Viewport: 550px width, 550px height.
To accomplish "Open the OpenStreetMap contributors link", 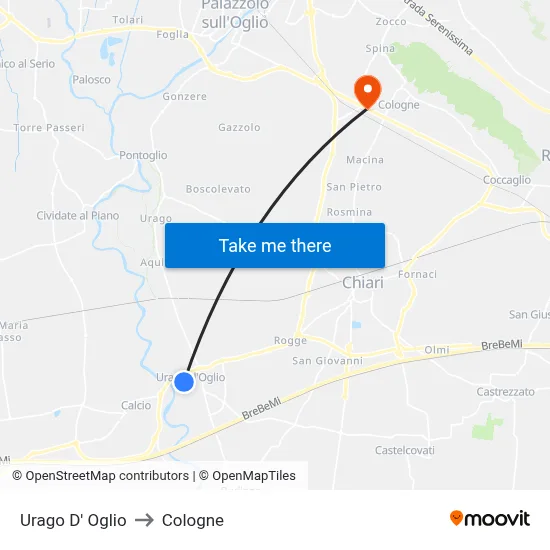I will (x=100, y=476).
